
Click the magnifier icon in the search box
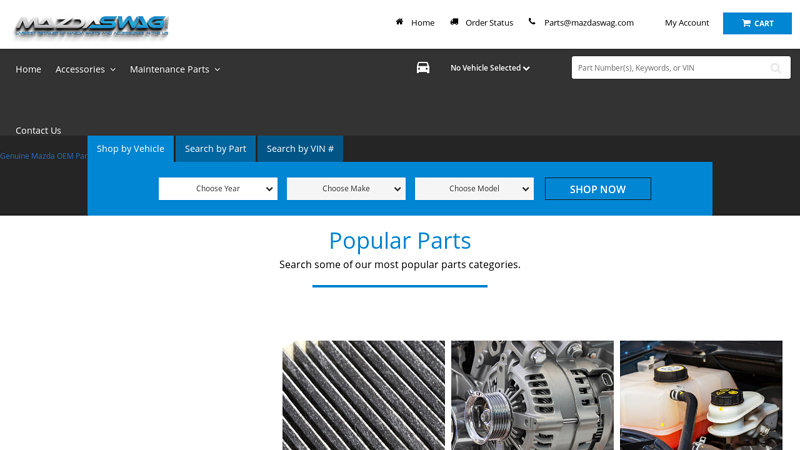coord(776,68)
